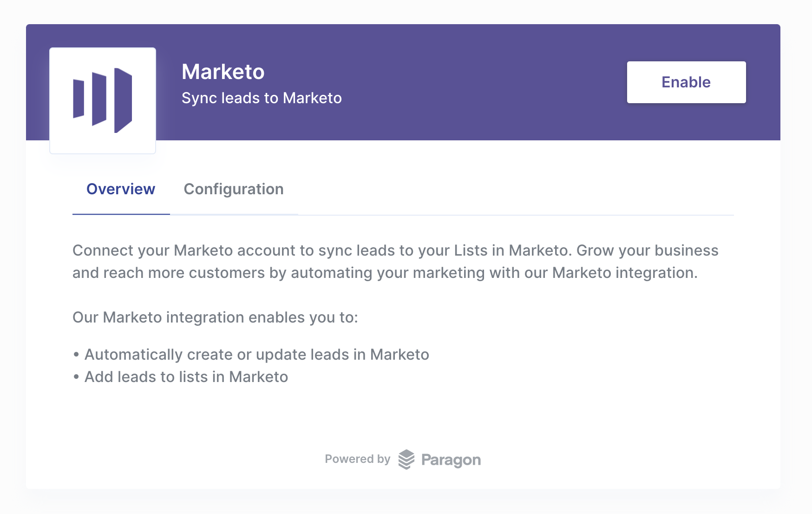Click the Marketo title heading

click(x=223, y=72)
